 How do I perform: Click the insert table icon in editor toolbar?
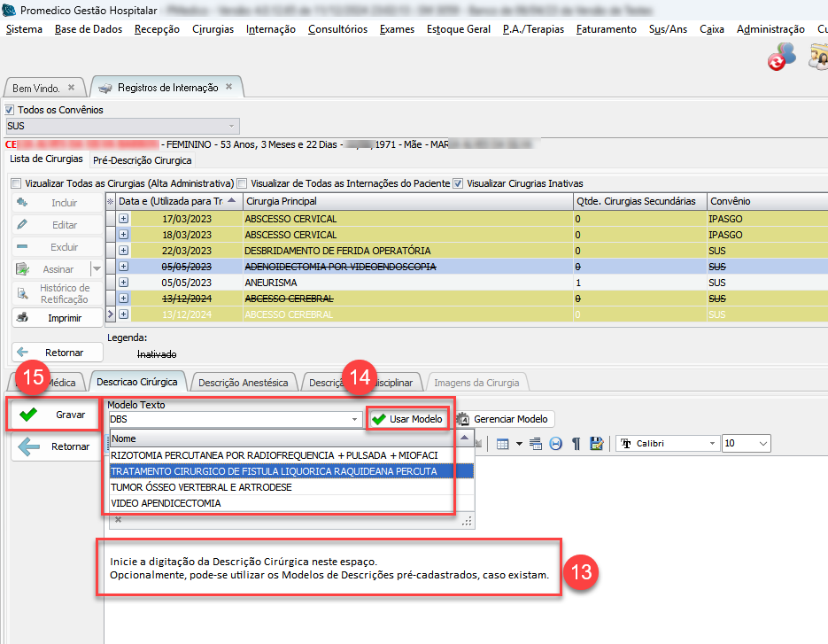click(x=502, y=444)
